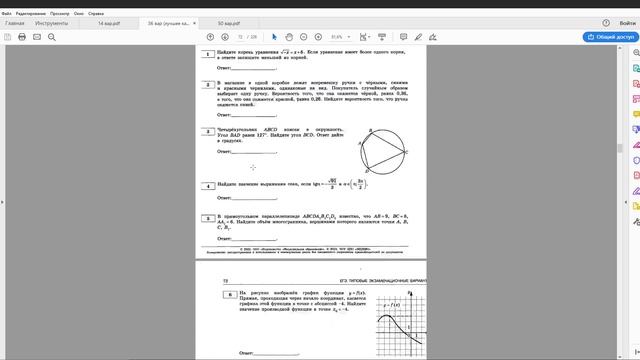Click the Войти sign-in link
This screenshot has height=360, width=640.
[x=627, y=23]
